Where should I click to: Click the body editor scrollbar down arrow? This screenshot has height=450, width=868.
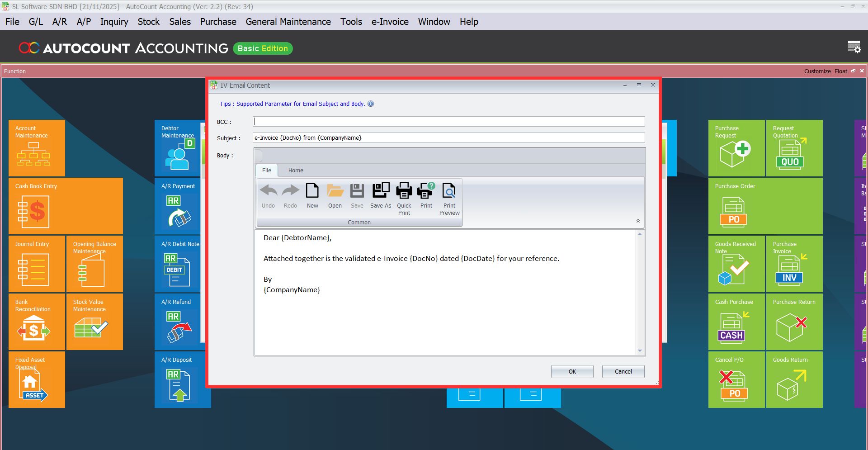(640, 351)
